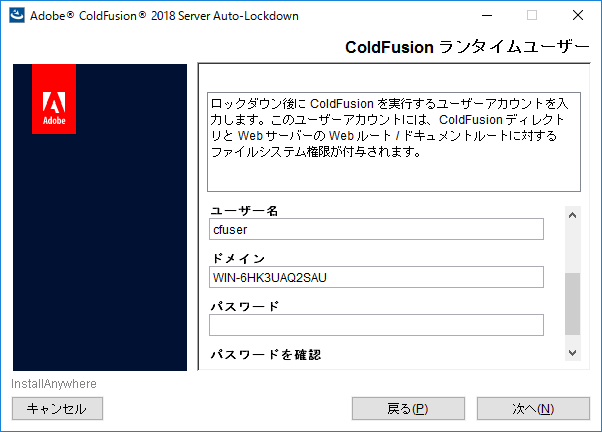Viewport: 602px width, 432px height.
Task: Click the scrollbar up arrow in form panel
Action: 572,214
